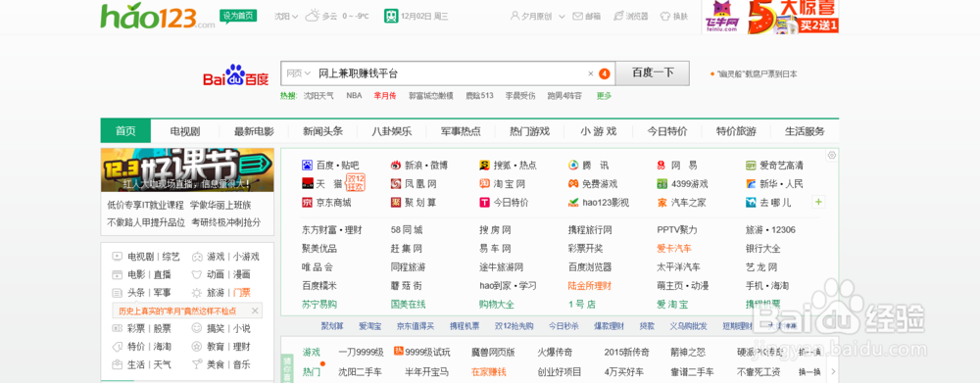Open the 新闻头条 tab
This screenshot has width=980, height=383.
tap(323, 131)
